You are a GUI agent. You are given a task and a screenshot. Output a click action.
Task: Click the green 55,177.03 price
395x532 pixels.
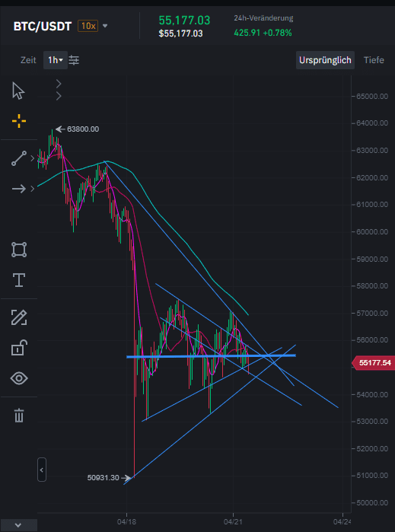point(185,21)
